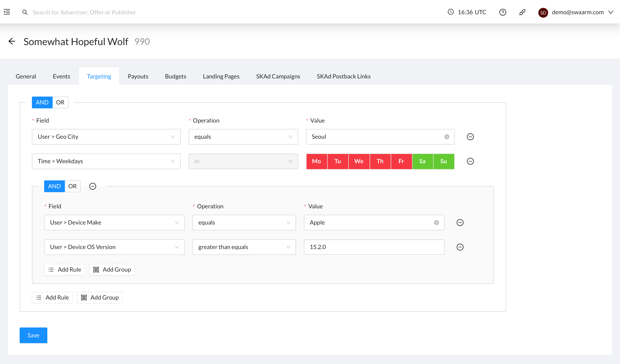Click the Save button
620x364 pixels.
click(x=33, y=335)
